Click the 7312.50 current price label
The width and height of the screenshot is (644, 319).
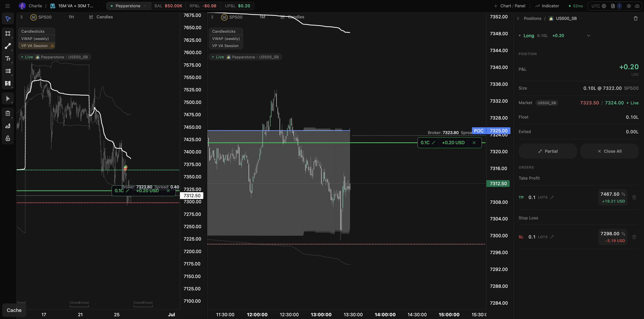pyautogui.click(x=498, y=184)
